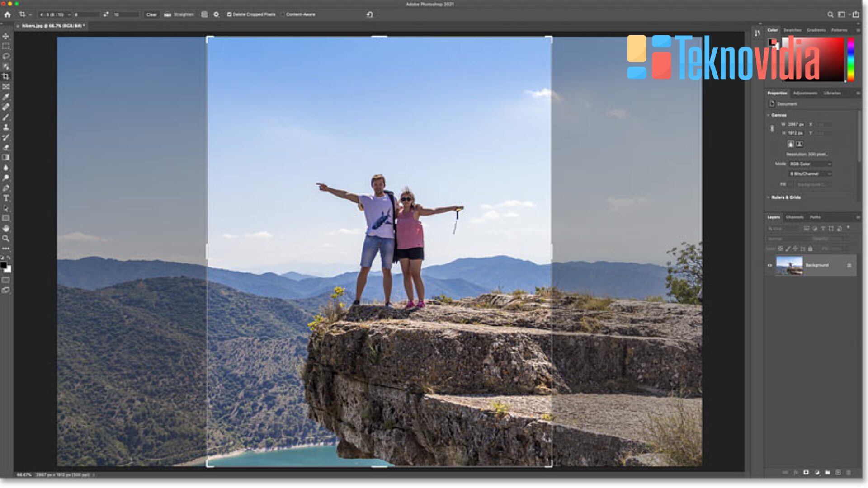This screenshot has width=868, height=488.
Task: Switch to the Channels tab
Action: (x=794, y=217)
